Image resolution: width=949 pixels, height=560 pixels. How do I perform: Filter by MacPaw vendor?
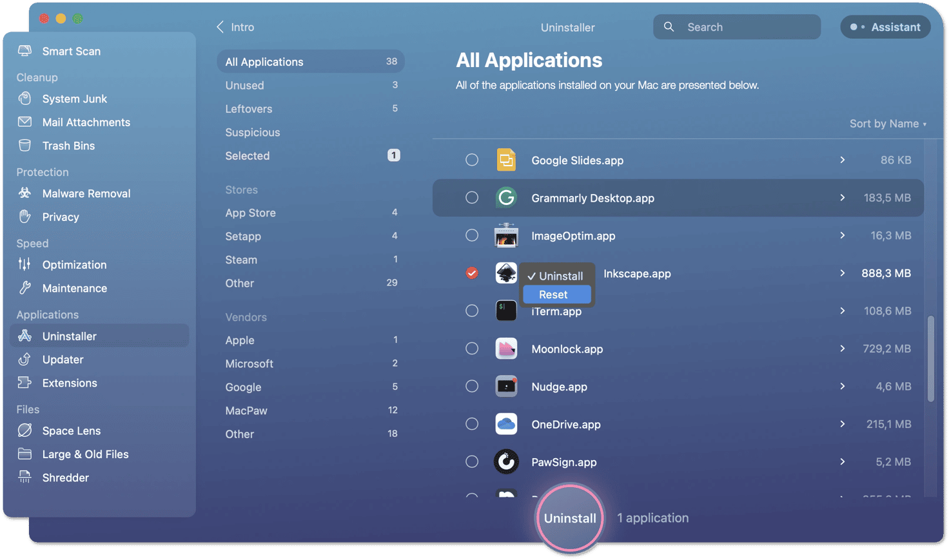coord(311,410)
